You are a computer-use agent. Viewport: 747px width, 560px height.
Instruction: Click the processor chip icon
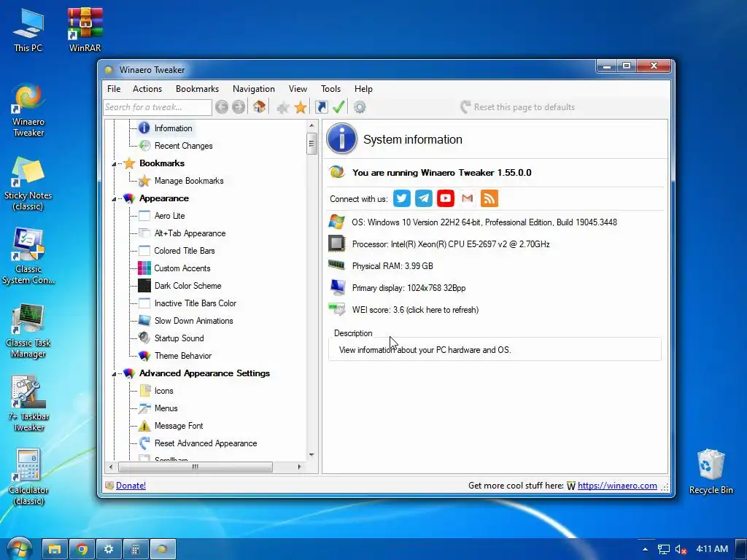[x=337, y=244]
